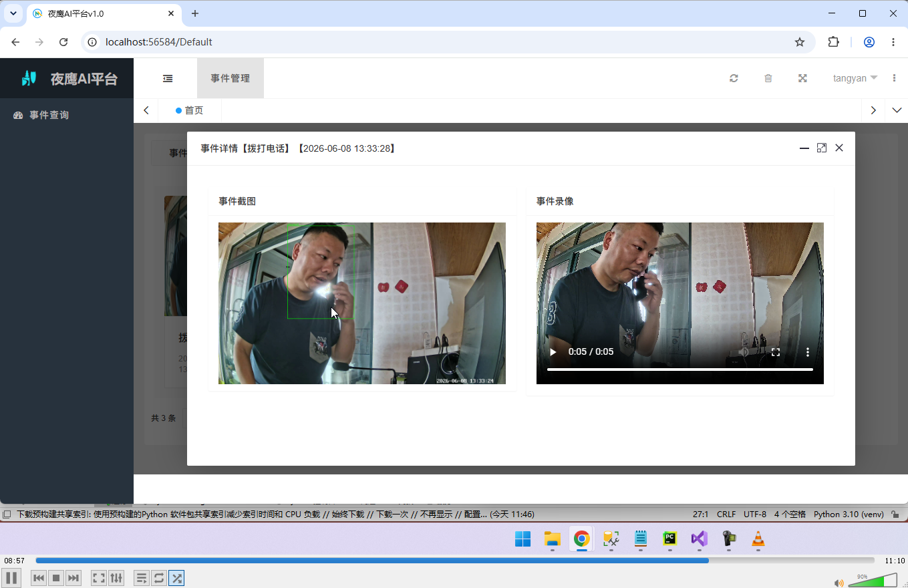Bookmark this page star icon
908x588 pixels.
(800, 42)
